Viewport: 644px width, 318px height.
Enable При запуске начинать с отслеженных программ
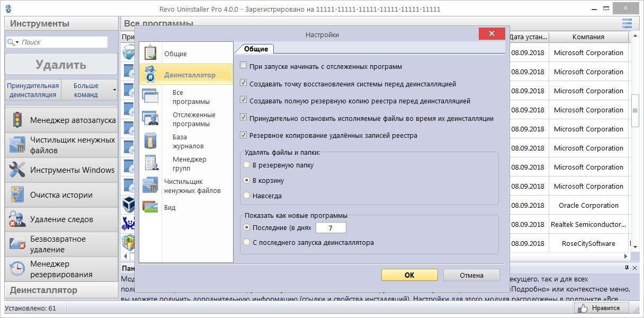[x=244, y=66]
